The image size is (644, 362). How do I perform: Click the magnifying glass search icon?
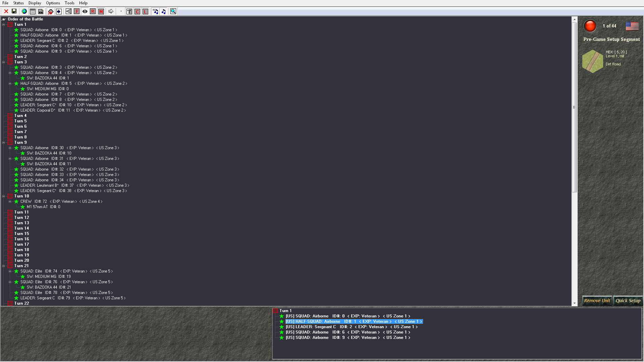pyautogui.click(x=173, y=11)
